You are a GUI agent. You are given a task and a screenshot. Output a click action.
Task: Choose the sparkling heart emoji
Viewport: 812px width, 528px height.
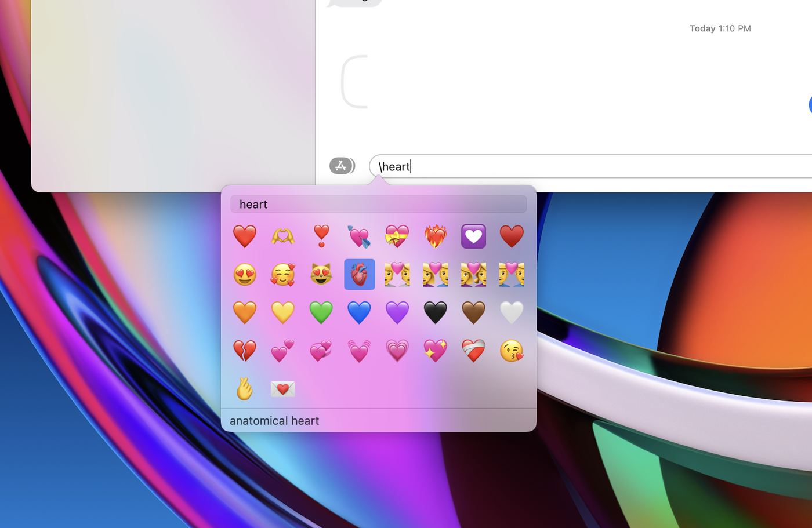[x=435, y=351]
